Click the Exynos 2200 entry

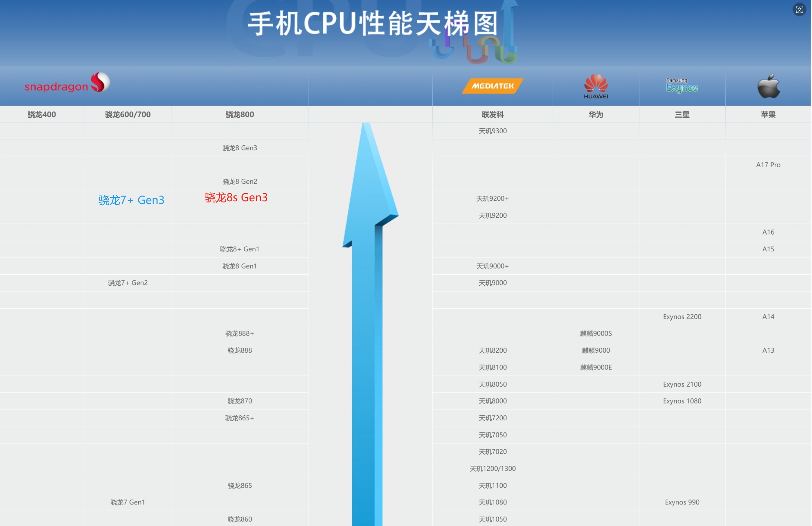coord(682,317)
